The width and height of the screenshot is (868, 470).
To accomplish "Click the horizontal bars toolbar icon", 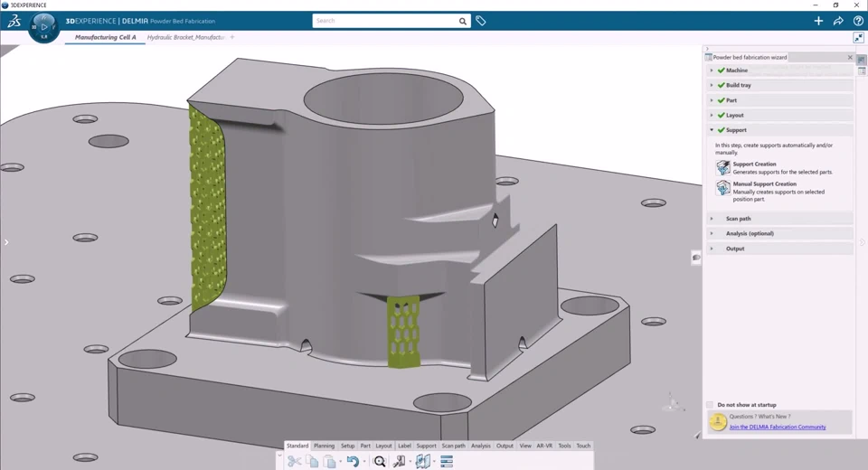I will click(447, 461).
